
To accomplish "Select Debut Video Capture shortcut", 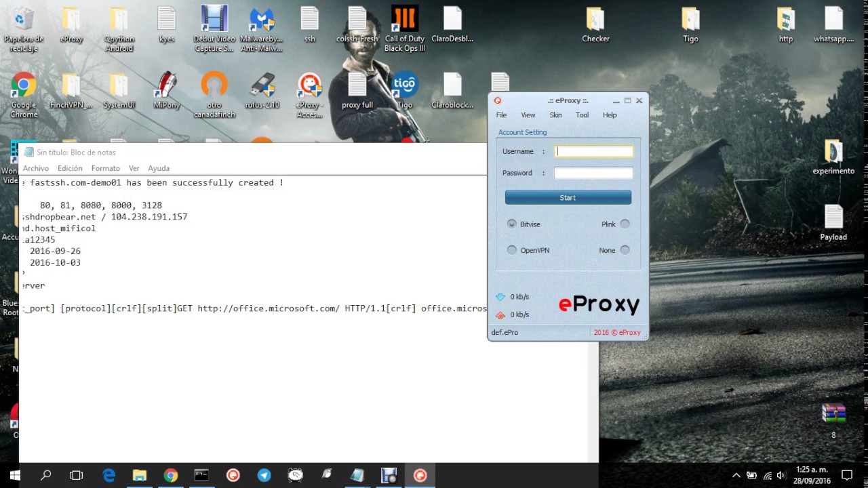I will pyautogui.click(x=214, y=29).
